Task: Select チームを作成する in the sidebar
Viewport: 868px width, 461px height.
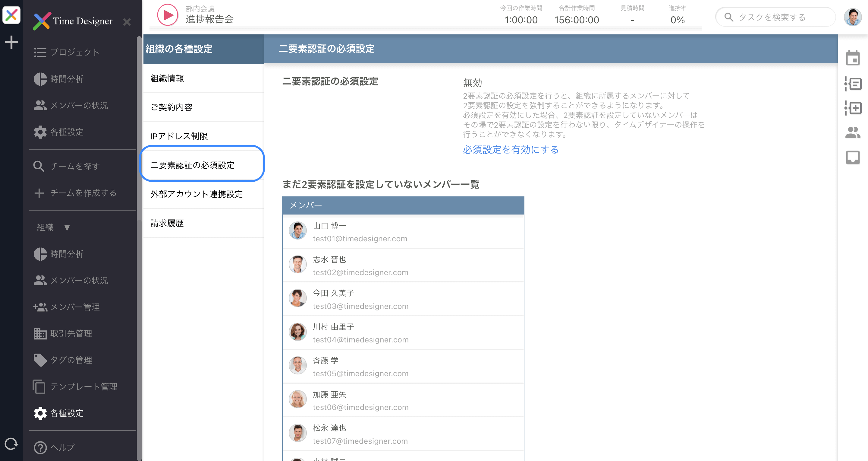Action: 83,193
